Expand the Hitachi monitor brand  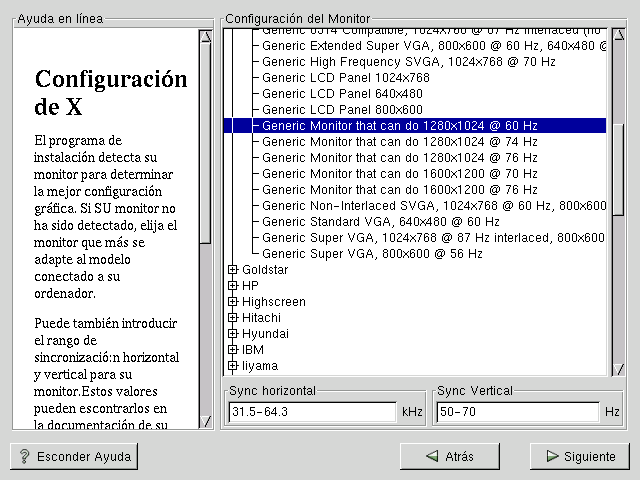click(233, 317)
